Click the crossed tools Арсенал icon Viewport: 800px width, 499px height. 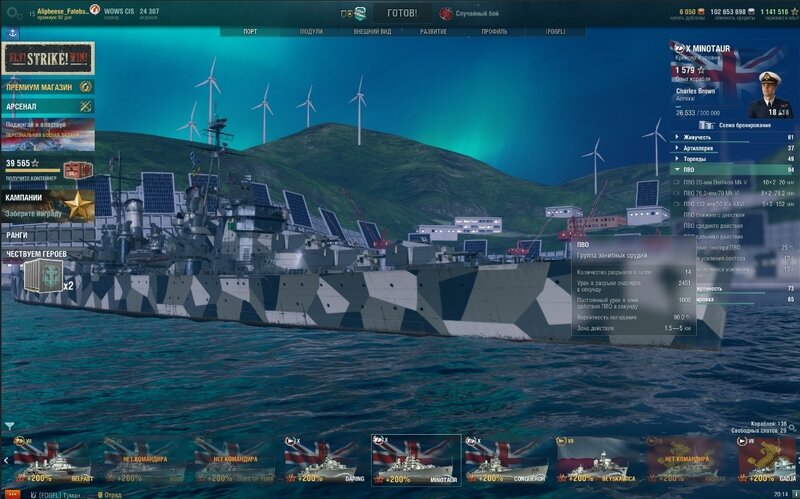coord(85,106)
